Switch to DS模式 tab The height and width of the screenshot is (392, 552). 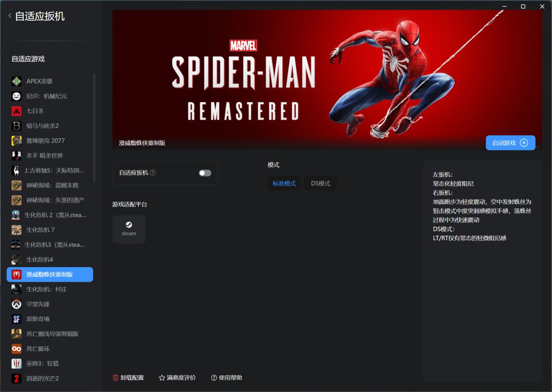pyautogui.click(x=320, y=183)
